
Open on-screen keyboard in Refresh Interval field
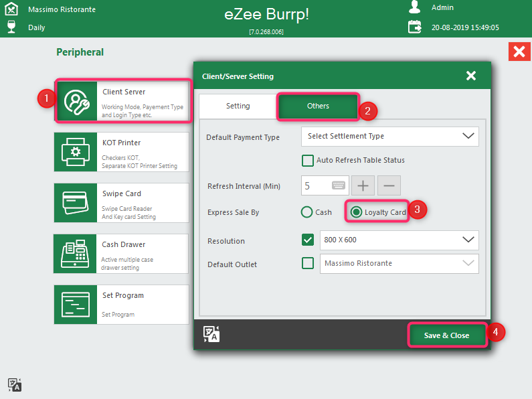pyautogui.click(x=338, y=185)
